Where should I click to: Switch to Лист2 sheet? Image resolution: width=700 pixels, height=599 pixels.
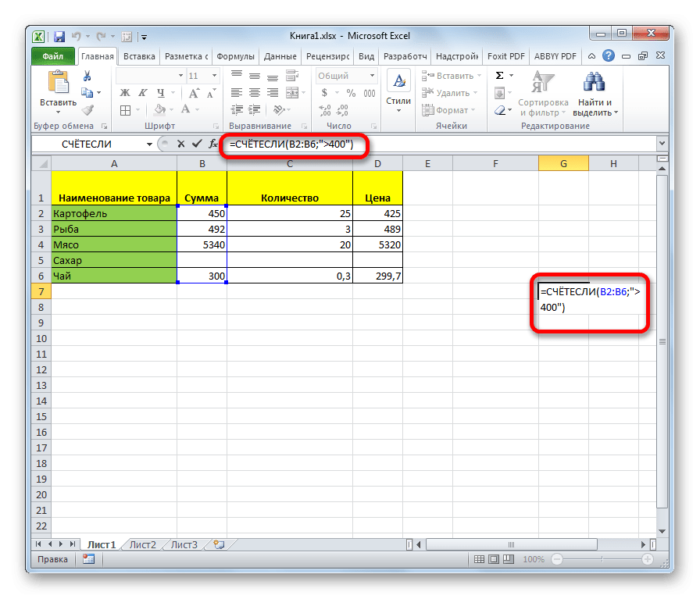pyautogui.click(x=142, y=544)
